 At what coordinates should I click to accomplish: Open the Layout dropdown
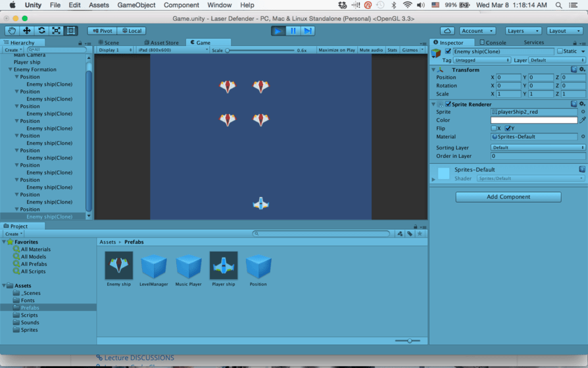tap(565, 31)
